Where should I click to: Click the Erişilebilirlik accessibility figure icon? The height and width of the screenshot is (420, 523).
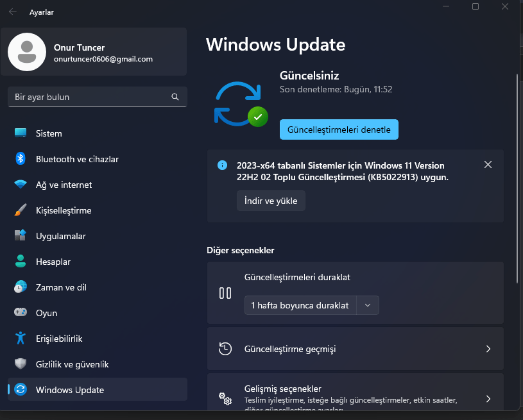click(21, 338)
